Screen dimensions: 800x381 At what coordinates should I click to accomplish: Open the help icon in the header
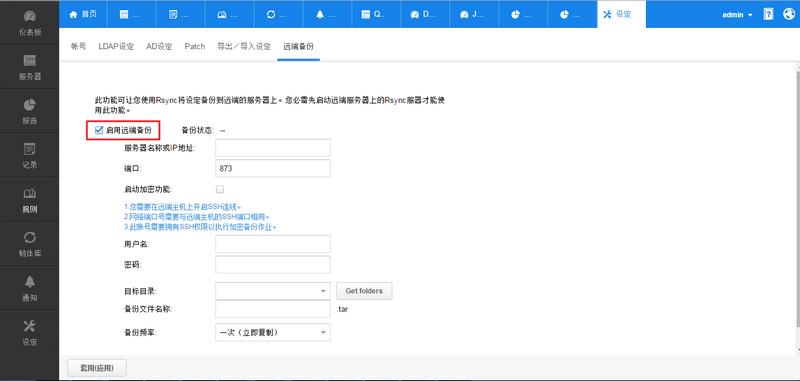point(768,14)
